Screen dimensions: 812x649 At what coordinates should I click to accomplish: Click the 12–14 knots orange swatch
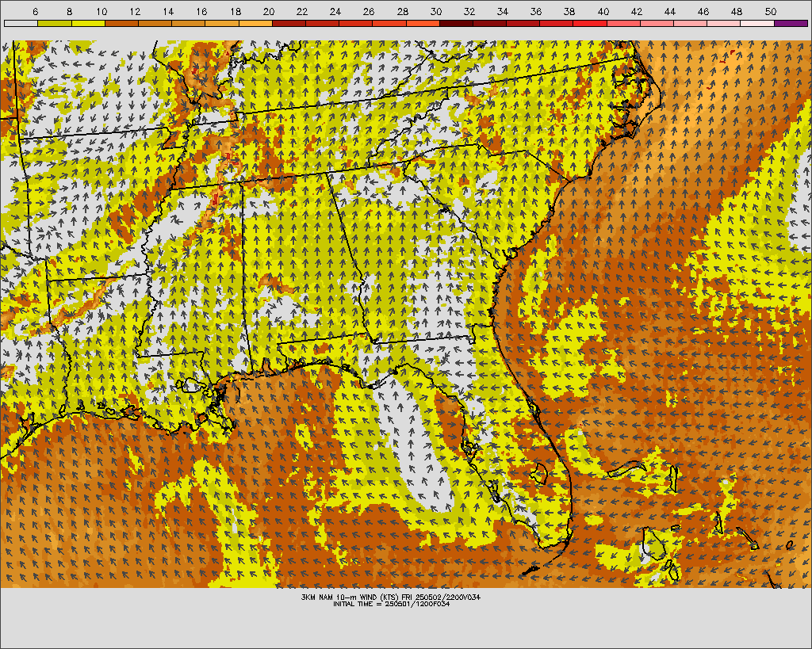tap(155, 23)
